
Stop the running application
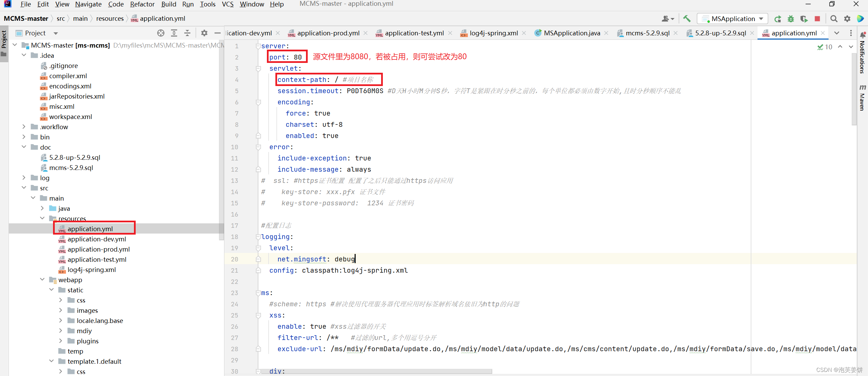[818, 19]
